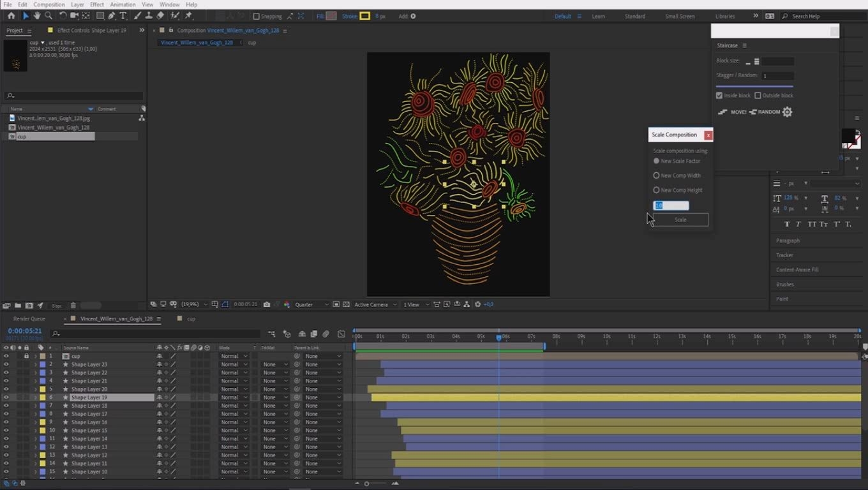Expand Shape Layer 19 properties twirl
This screenshot has width=868, height=490.
[x=36, y=397]
